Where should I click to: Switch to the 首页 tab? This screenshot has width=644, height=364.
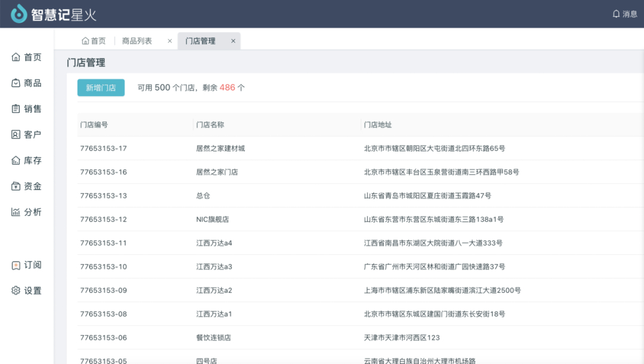coord(94,41)
